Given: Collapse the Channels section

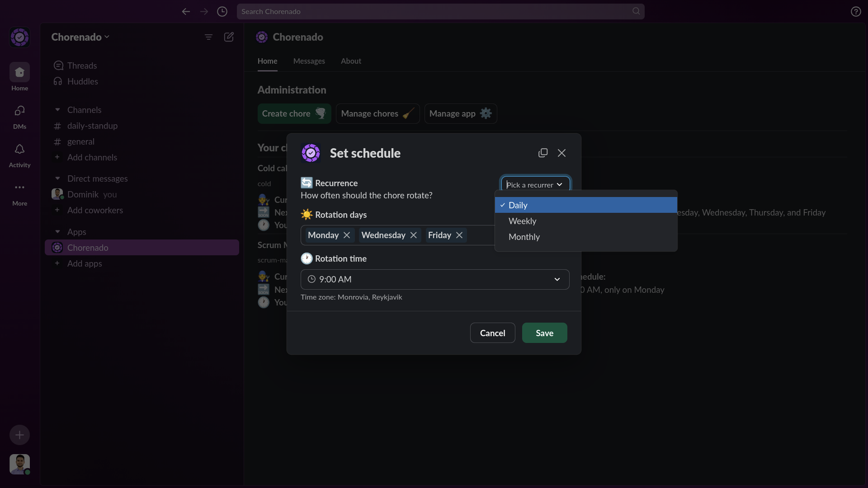Looking at the screenshot, I should 57,109.
